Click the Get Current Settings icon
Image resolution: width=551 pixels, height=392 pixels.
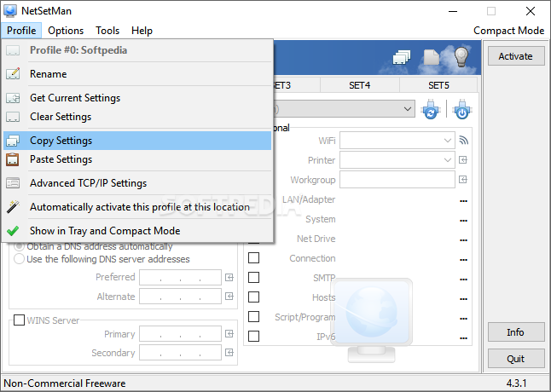click(x=13, y=98)
